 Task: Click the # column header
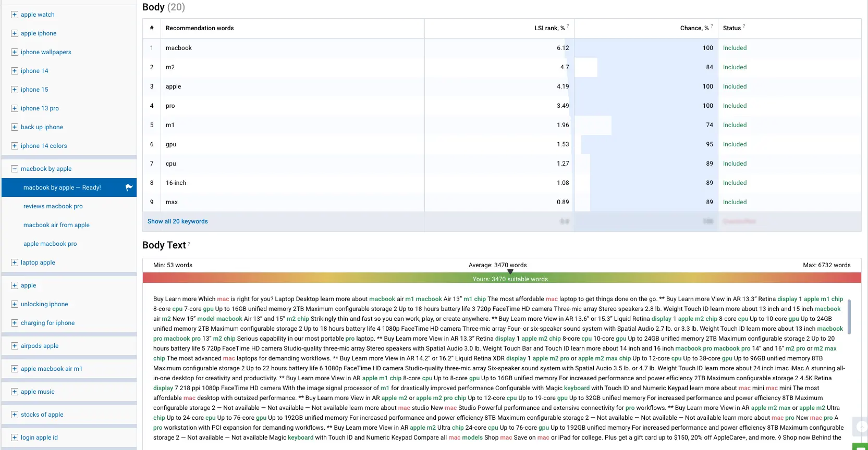[152, 28]
